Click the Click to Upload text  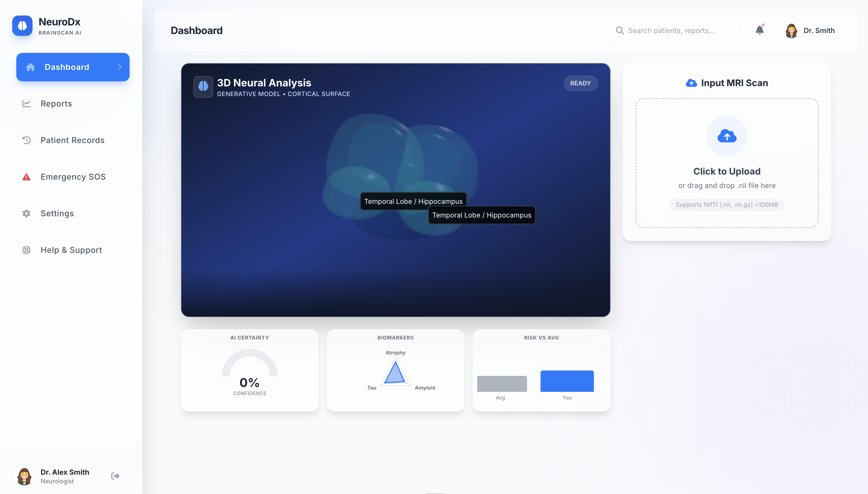pos(726,171)
